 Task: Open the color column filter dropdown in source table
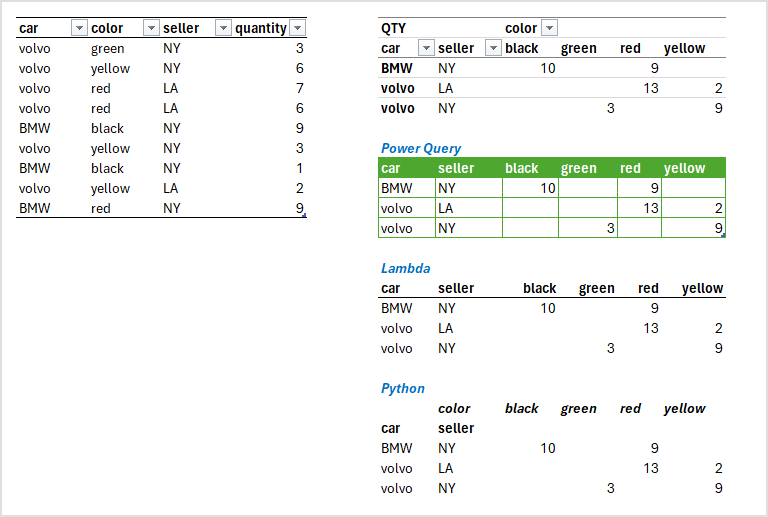(151, 28)
